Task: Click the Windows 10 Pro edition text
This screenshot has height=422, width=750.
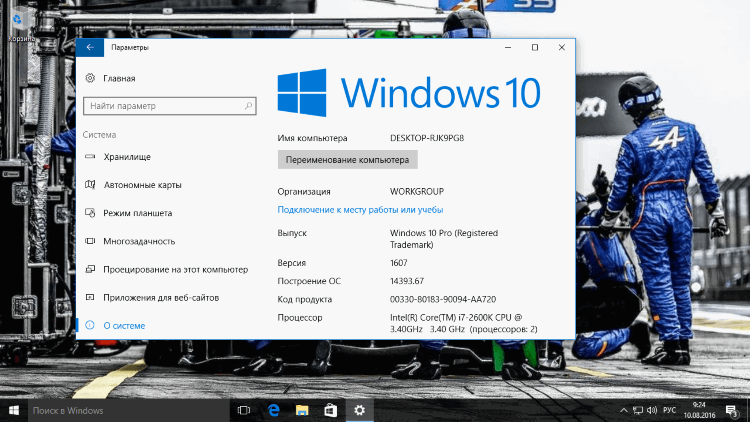Action: click(x=444, y=239)
